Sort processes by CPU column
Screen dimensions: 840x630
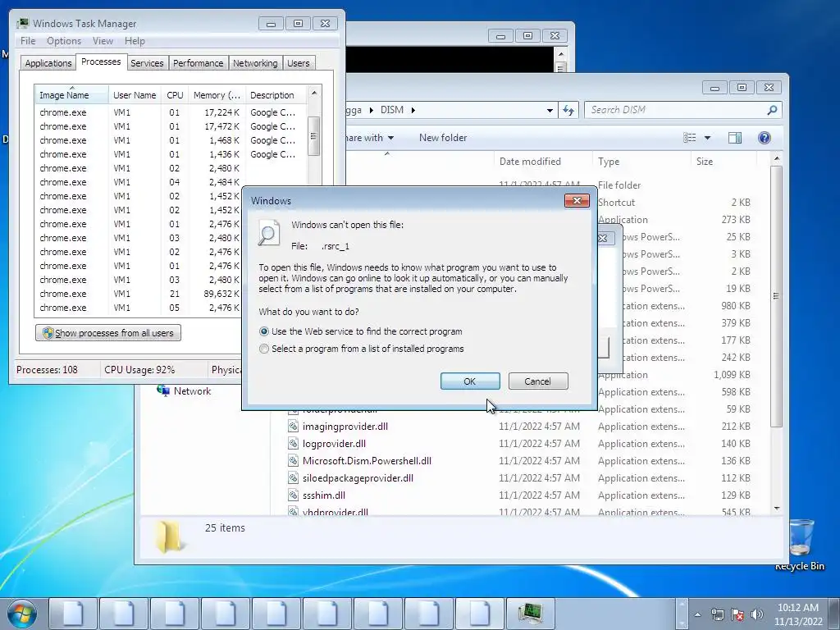click(x=175, y=95)
